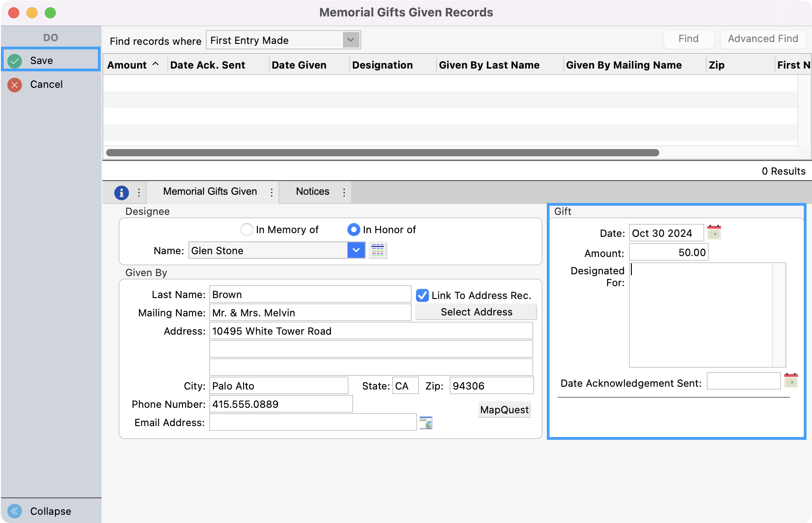Expand the designee Name dropdown arrow

click(x=356, y=250)
